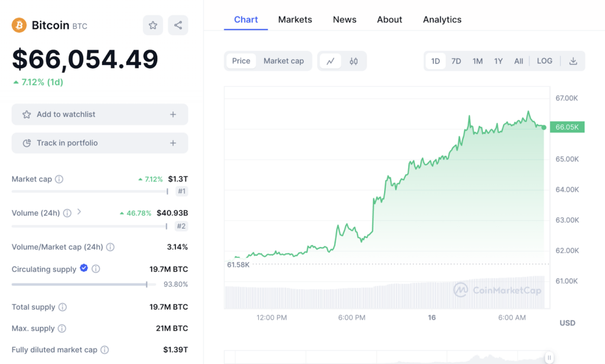Switch to candlestick chart view icon
The height and width of the screenshot is (364, 605).
tap(353, 61)
